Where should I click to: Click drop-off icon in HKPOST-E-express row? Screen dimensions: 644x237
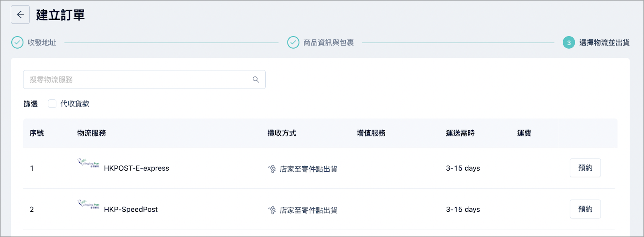click(272, 169)
